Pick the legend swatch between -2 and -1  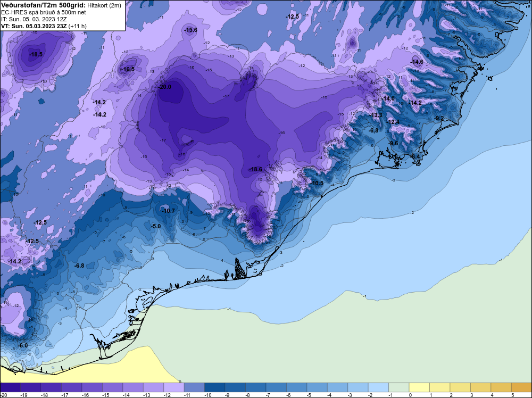(x=378, y=387)
